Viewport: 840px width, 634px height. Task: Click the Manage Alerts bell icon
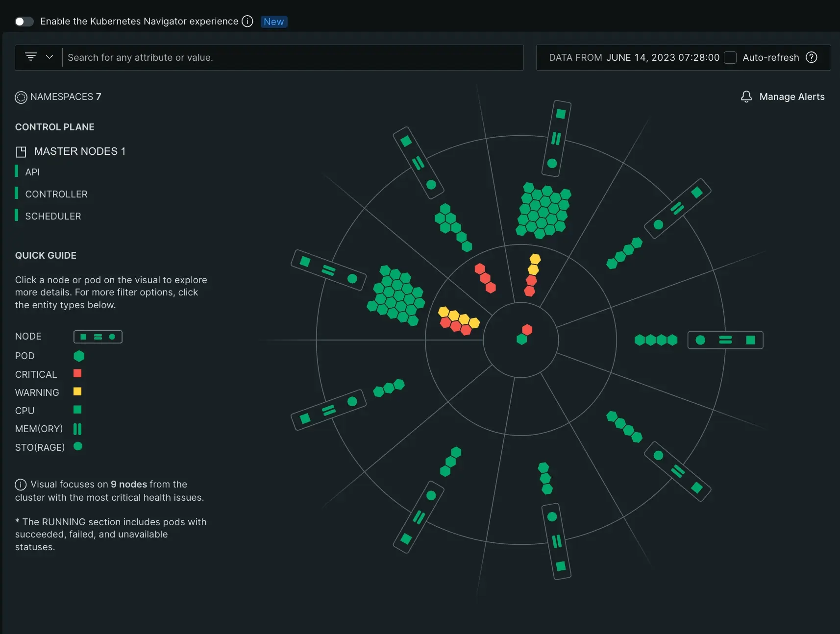tap(746, 97)
